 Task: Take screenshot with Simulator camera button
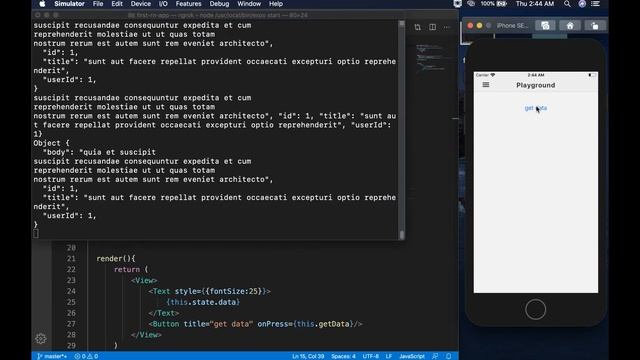click(545, 26)
